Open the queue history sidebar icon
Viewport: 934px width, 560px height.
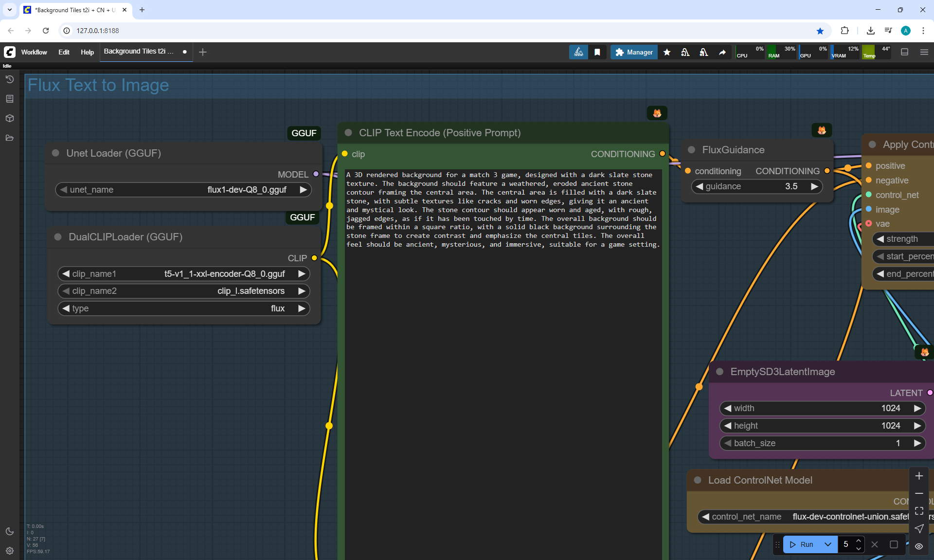10,79
